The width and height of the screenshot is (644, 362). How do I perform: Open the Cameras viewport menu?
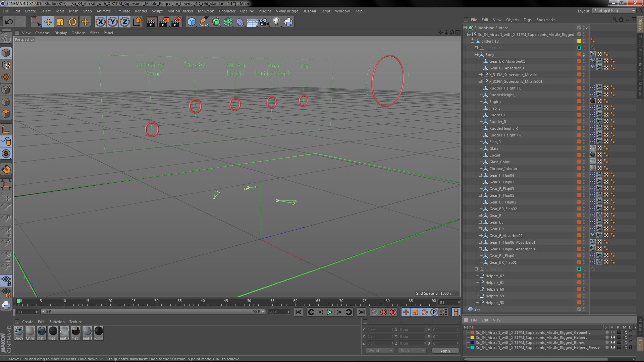[x=42, y=33]
